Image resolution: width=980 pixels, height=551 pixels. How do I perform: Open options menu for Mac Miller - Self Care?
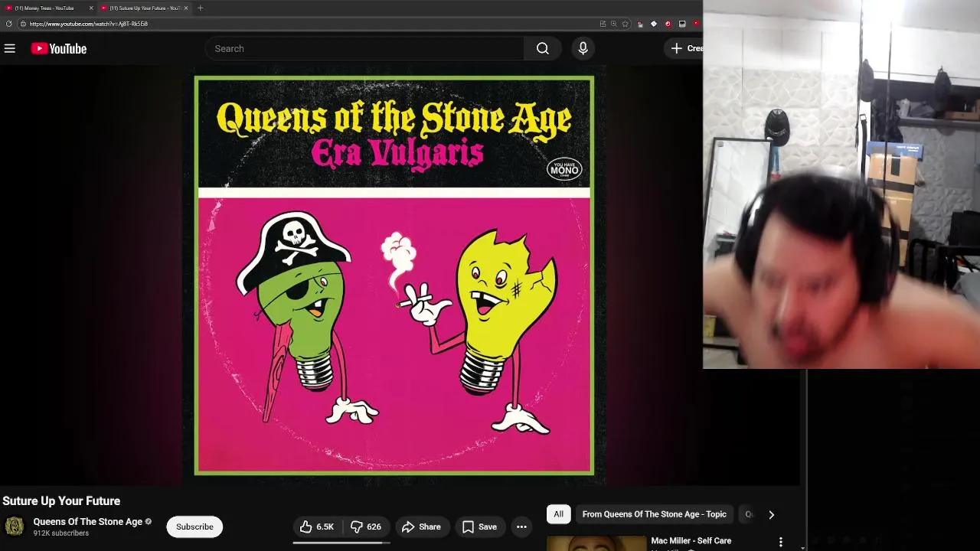(x=780, y=542)
